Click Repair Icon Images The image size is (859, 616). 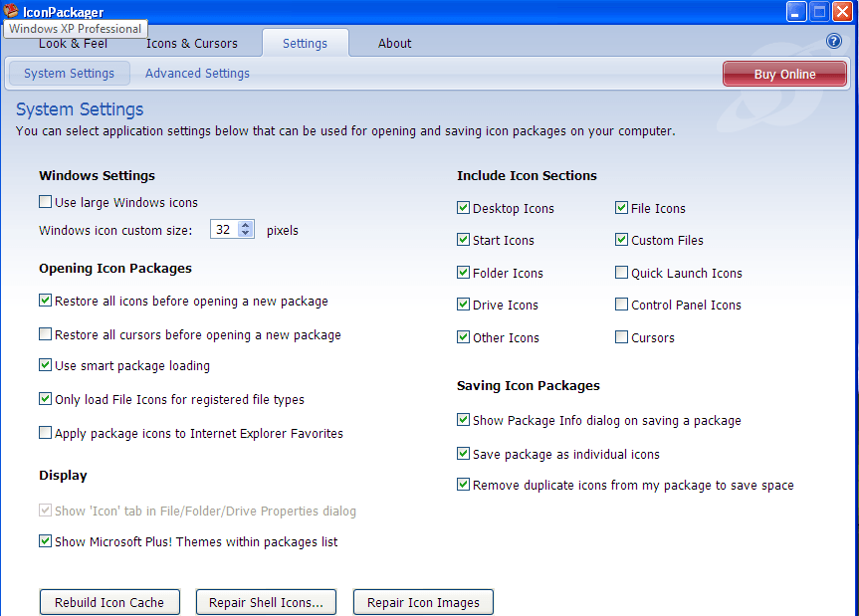point(422,601)
